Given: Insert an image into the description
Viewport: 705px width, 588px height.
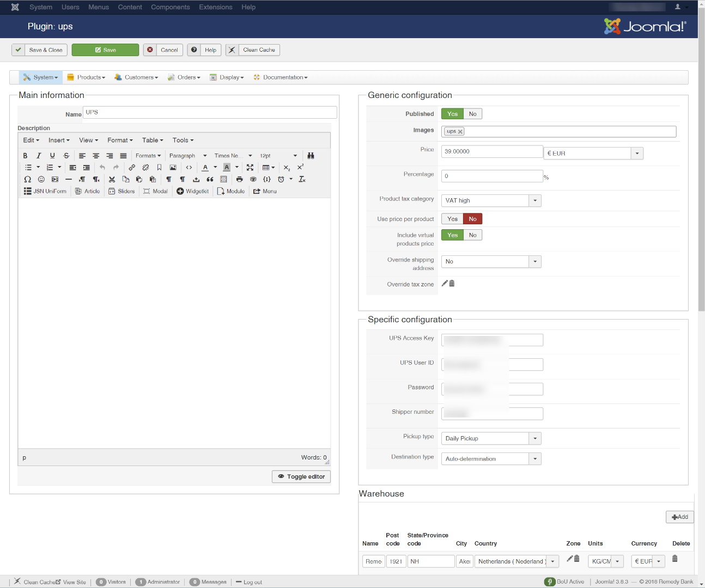Looking at the screenshot, I should [x=173, y=168].
